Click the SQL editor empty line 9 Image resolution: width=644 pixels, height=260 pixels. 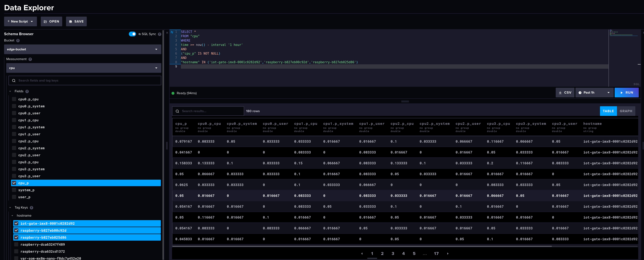(395, 67)
